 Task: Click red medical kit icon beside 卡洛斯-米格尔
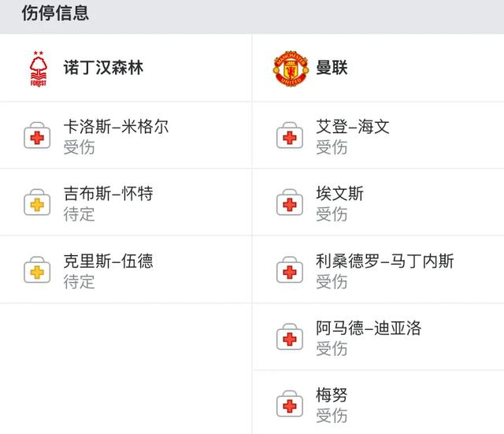click(37, 135)
